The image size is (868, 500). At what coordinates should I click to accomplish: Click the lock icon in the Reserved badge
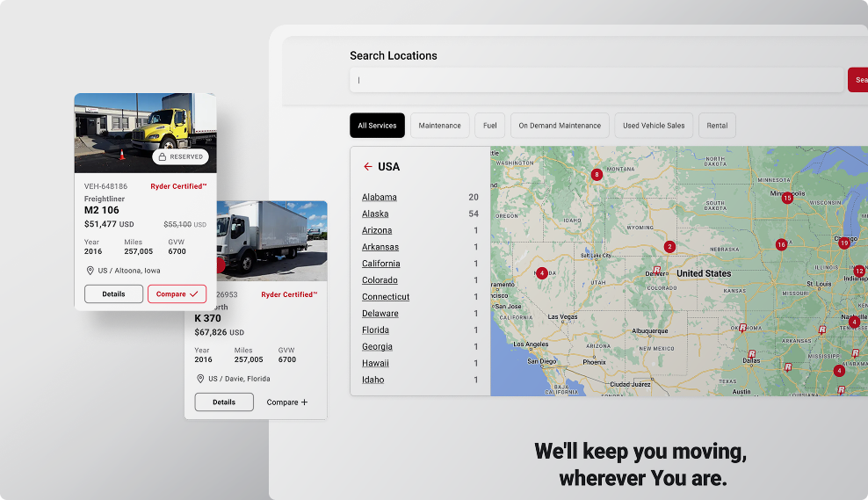tap(163, 156)
